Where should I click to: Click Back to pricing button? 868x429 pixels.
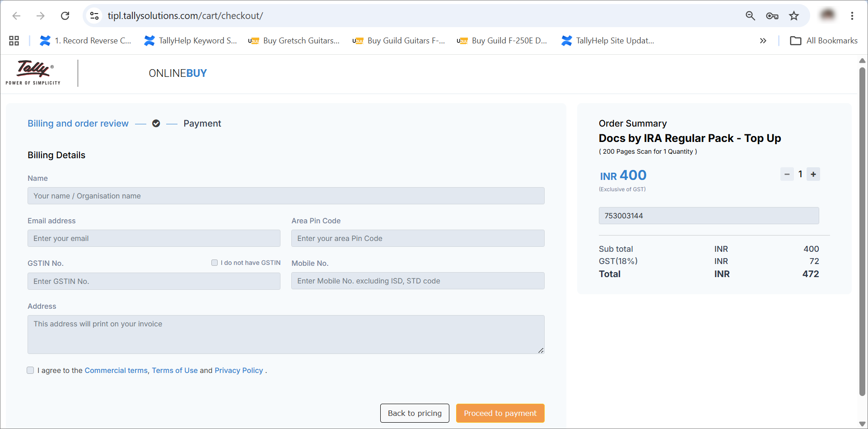[415, 413]
